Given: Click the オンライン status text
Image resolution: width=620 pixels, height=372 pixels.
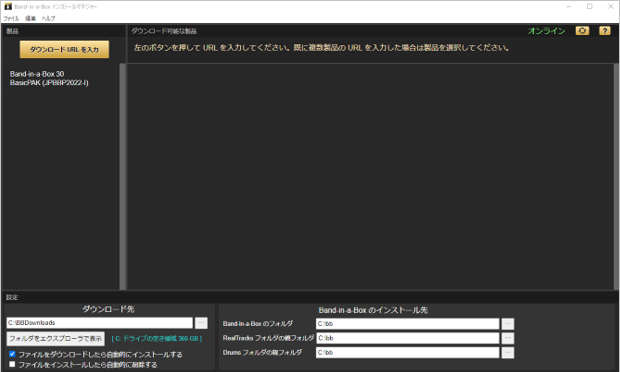Looking at the screenshot, I should pyautogui.click(x=546, y=31).
